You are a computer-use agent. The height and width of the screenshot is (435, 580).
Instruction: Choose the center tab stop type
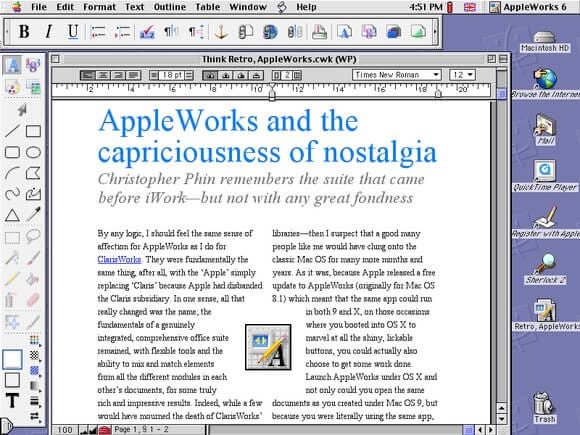226,75
